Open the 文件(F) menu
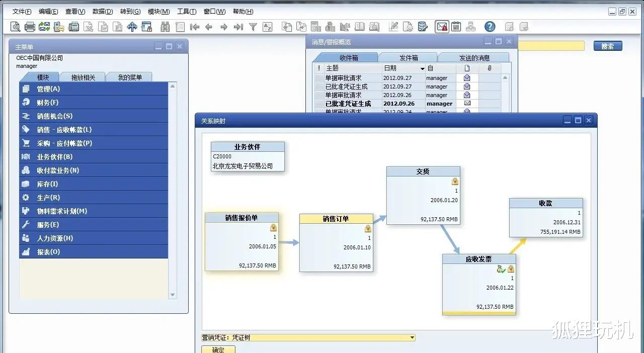Screen dimensions: 644x353 click(22, 12)
